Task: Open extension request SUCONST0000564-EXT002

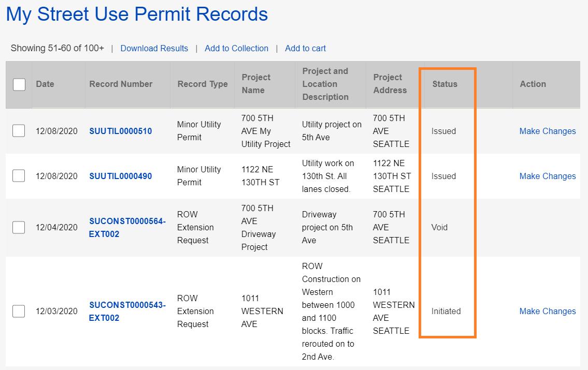Action: pyautogui.click(x=127, y=227)
